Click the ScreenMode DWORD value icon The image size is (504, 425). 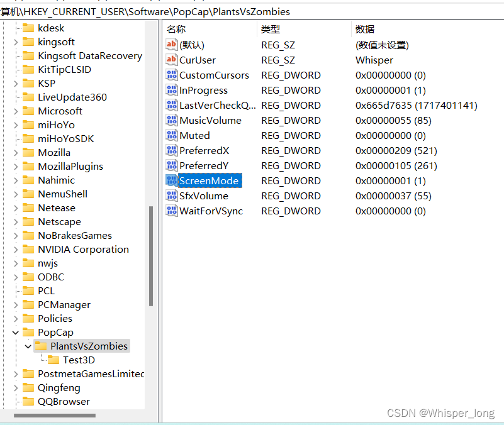[171, 180]
